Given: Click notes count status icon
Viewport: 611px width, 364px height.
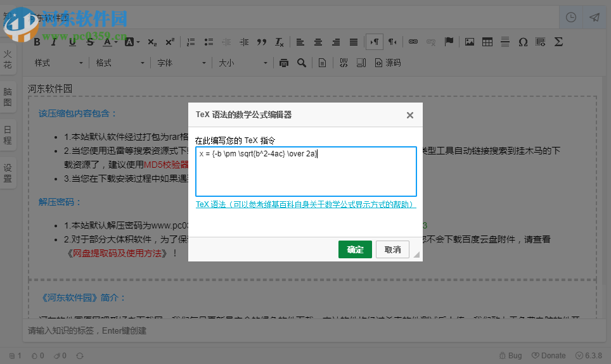Looking at the screenshot, I should click(x=15, y=356).
